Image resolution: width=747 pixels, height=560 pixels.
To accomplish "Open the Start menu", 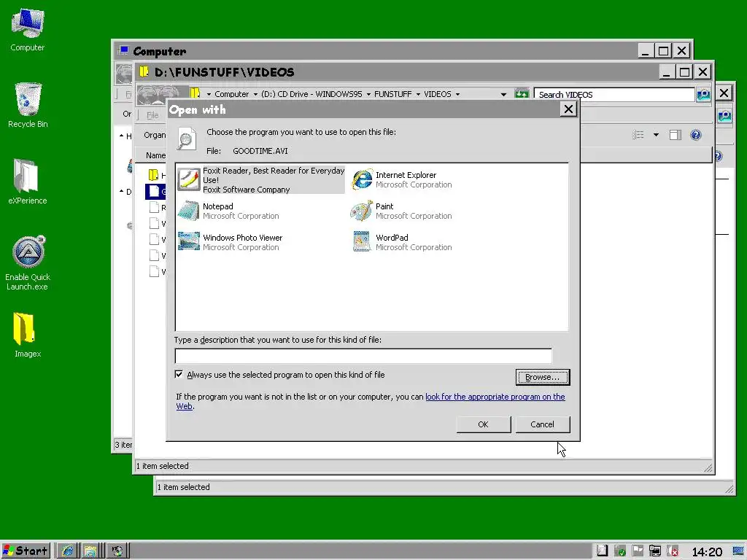I will (x=26, y=551).
